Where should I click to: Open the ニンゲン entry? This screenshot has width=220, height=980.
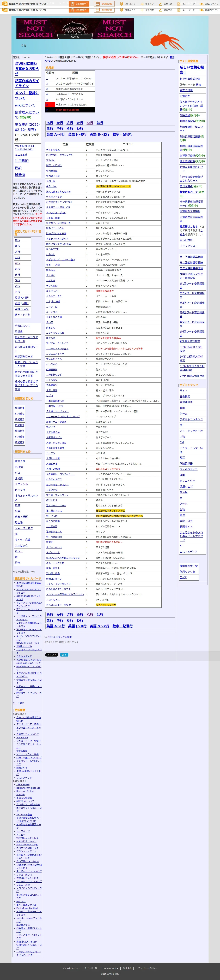(51, 453)
